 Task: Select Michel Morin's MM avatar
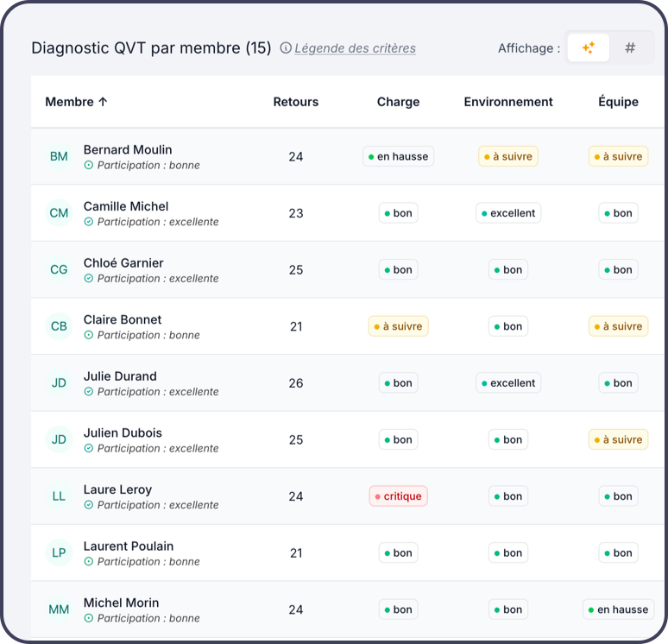point(59,609)
